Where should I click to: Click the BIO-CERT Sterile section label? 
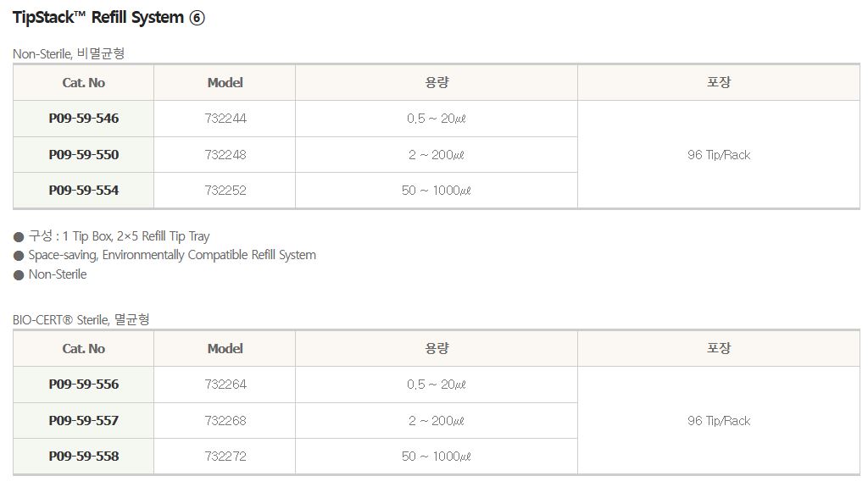coord(81,320)
